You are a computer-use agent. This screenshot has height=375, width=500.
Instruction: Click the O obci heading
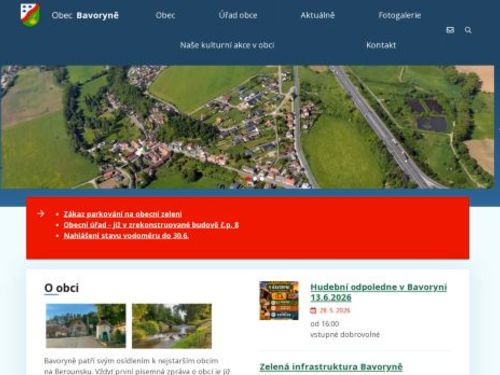coord(62,288)
